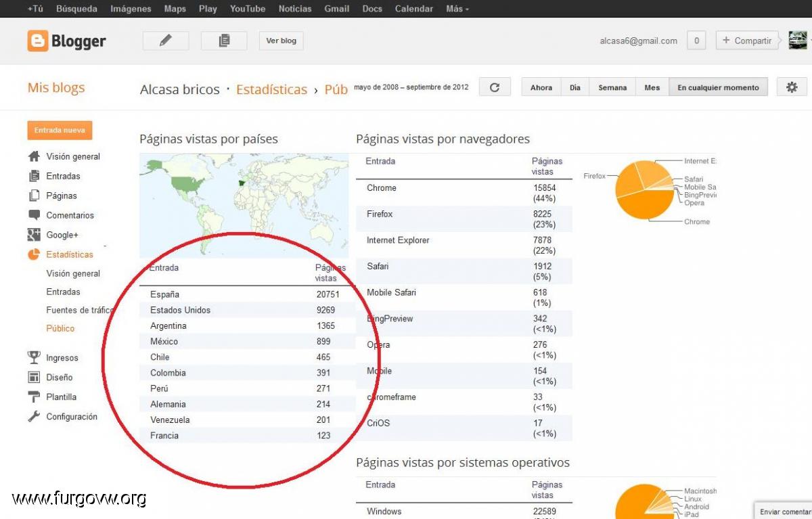The image size is (812, 519).
Task: Click the notifications count box showing 0
Action: 696,41
